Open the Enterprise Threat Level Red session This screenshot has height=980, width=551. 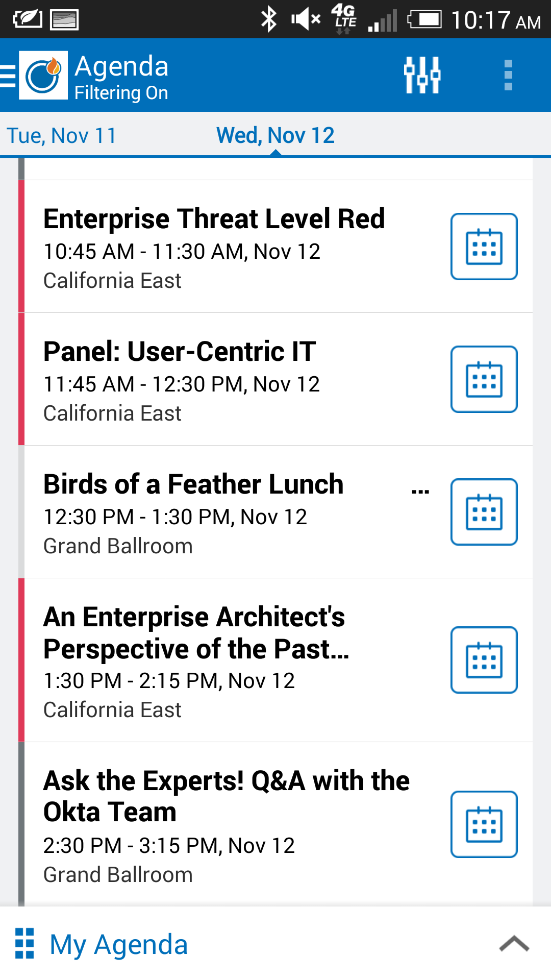point(214,247)
